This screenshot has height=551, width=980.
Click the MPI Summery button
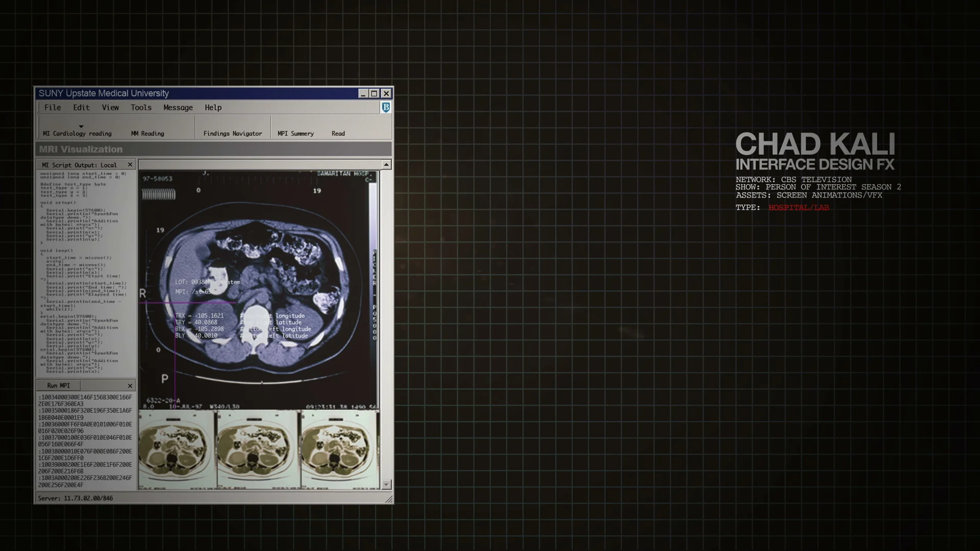[x=296, y=134]
